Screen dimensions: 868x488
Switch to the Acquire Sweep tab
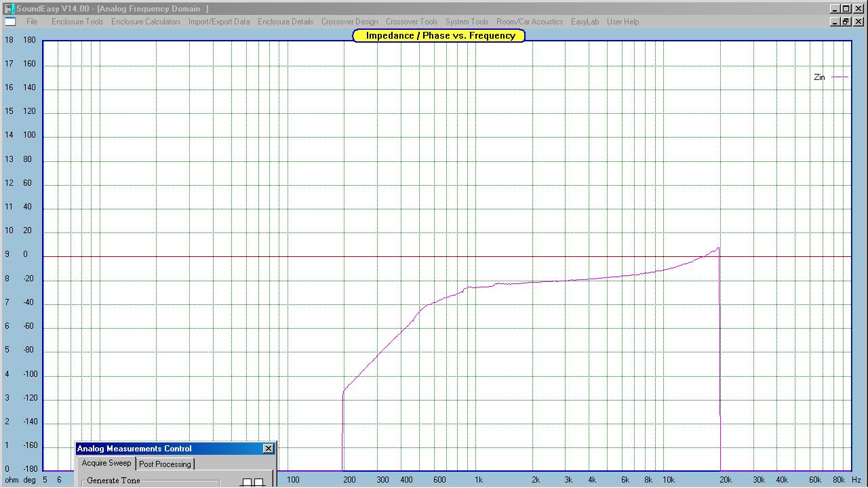(106, 463)
